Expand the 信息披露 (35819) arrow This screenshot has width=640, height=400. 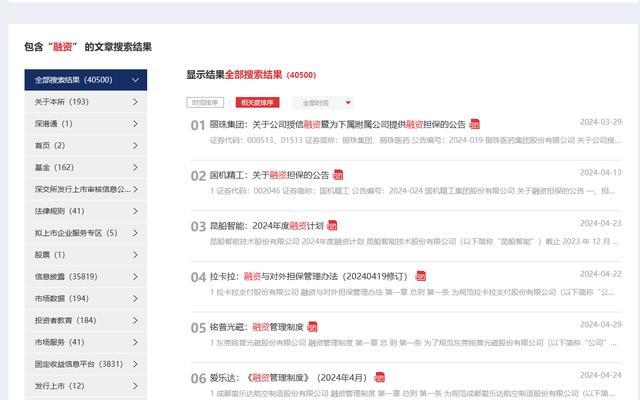(x=136, y=276)
